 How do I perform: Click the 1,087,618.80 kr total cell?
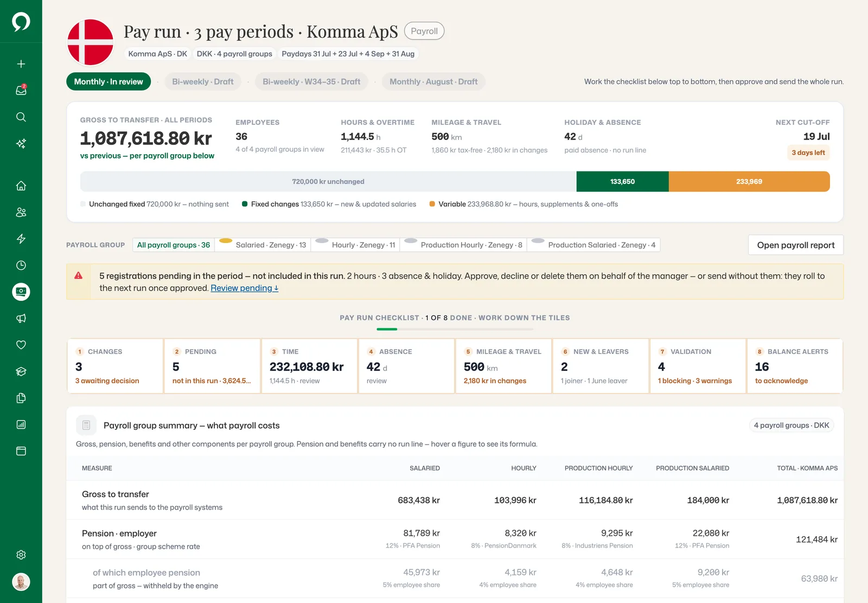(807, 500)
